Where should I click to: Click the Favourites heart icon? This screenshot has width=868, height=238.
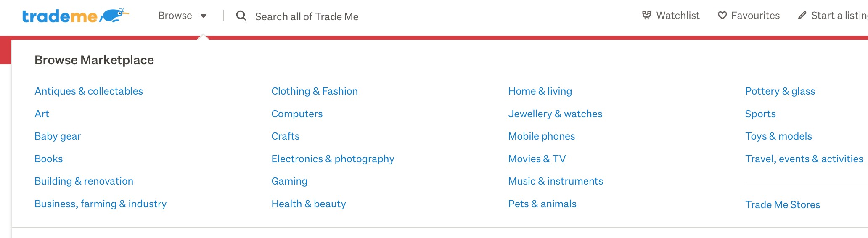point(722,16)
